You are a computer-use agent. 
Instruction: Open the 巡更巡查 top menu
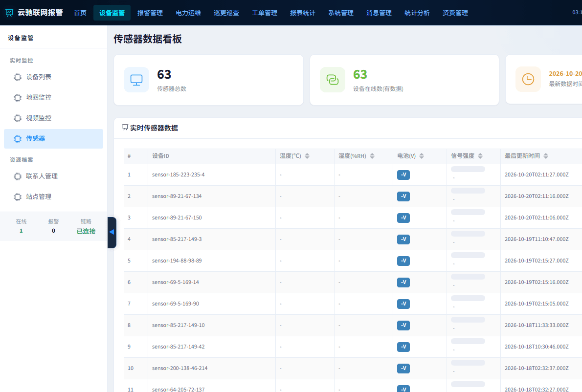226,13
